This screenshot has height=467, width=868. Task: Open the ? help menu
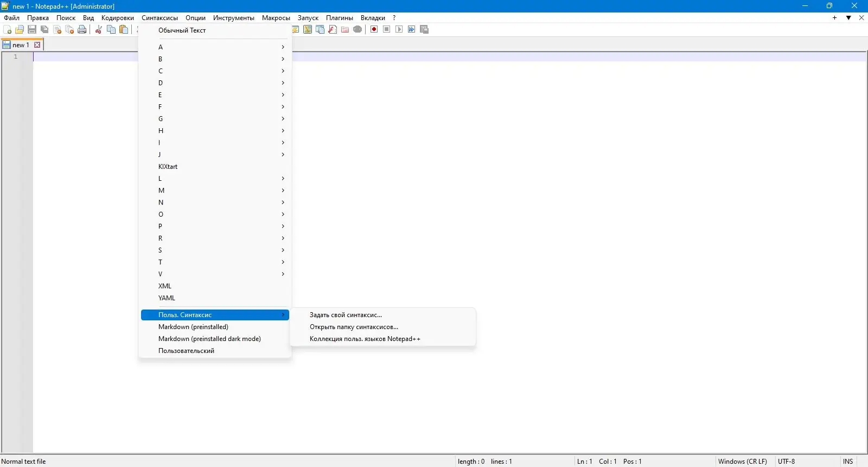[x=394, y=18]
